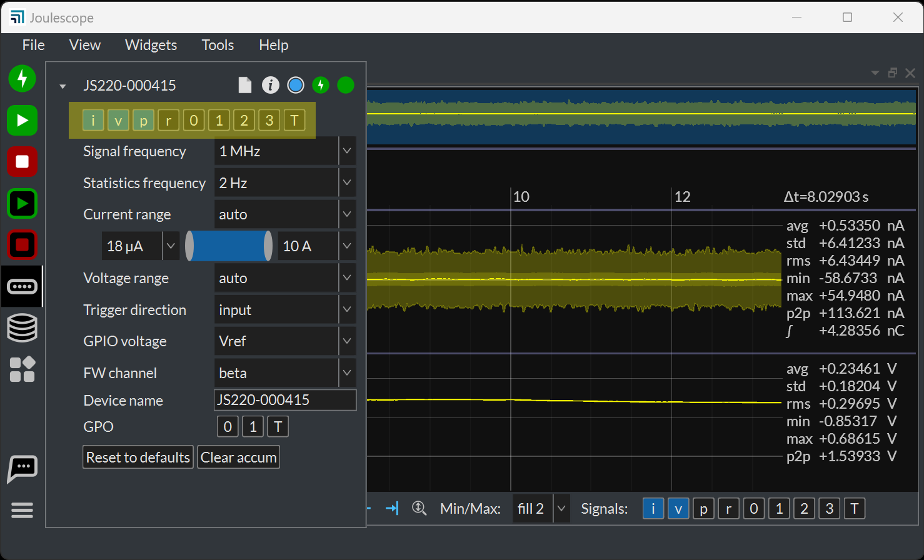Click the blue circle device status icon
Screen dimensions: 924x560
click(296, 85)
